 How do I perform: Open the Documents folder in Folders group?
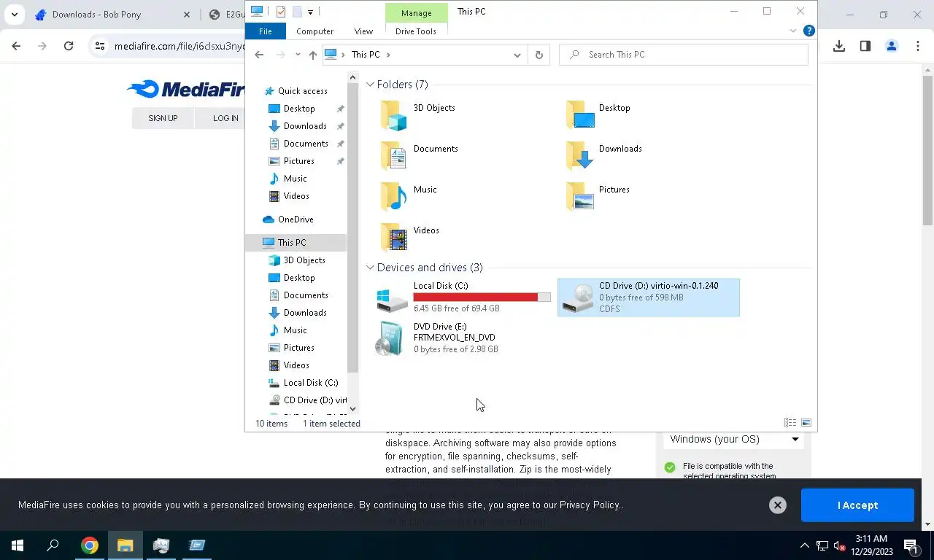pyautogui.click(x=394, y=155)
